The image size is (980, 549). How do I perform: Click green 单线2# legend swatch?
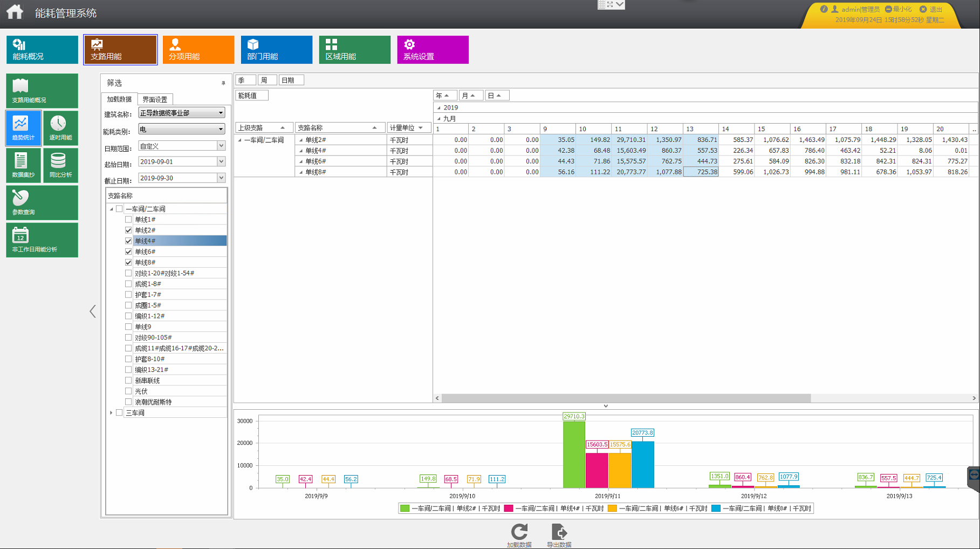pos(404,509)
